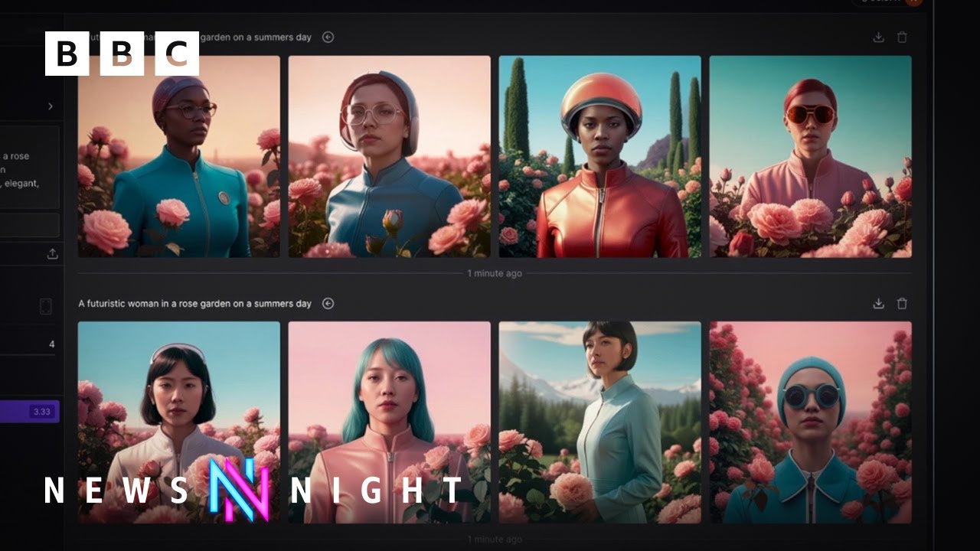
Task: Click the upload icon in left sidebar
Action: click(52, 254)
